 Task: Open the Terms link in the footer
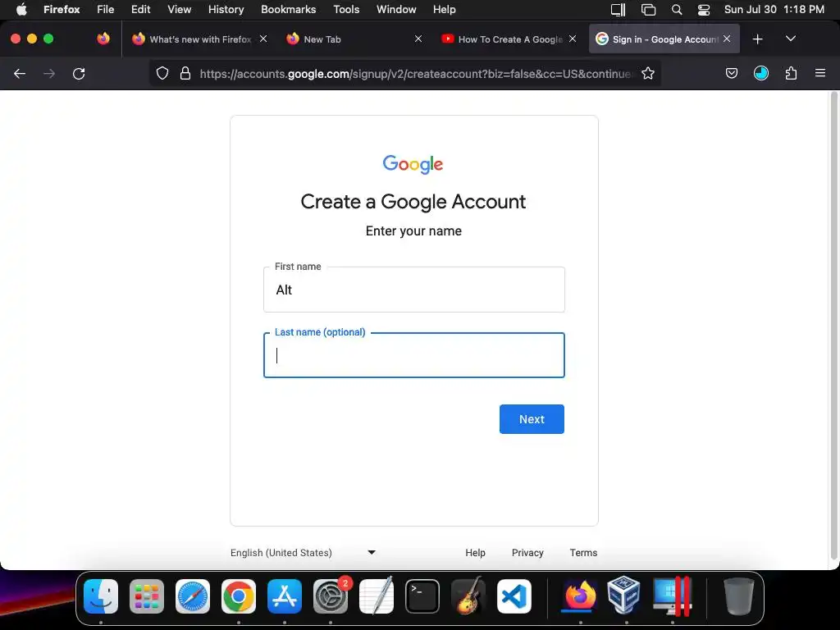pyautogui.click(x=583, y=552)
